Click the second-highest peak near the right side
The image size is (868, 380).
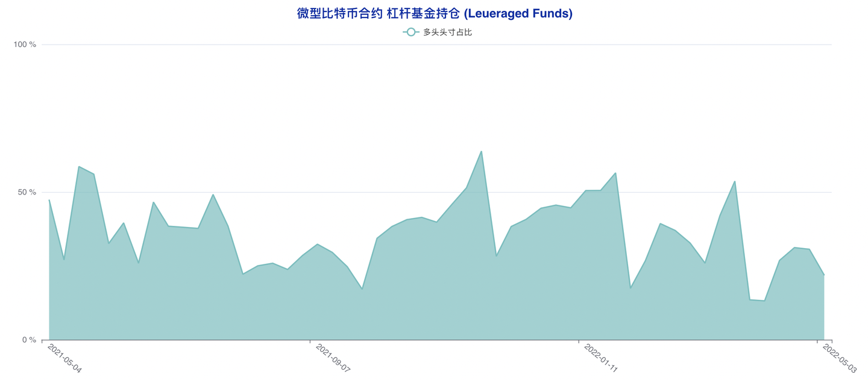pyautogui.click(x=734, y=180)
